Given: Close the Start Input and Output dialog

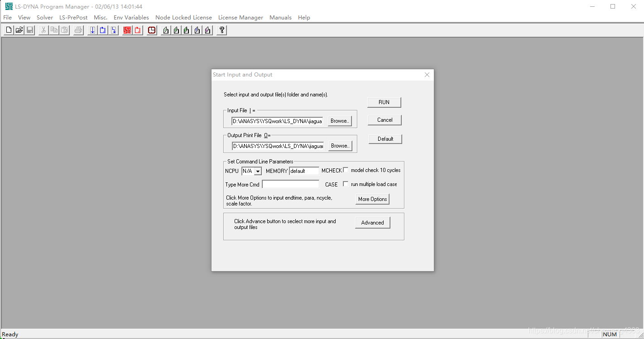Looking at the screenshot, I should click(427, 75).
